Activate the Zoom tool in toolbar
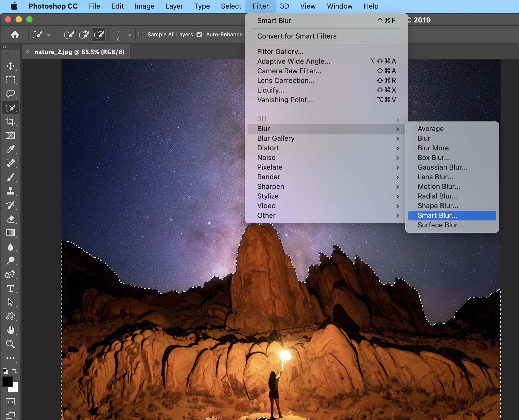 click(10, 344)
